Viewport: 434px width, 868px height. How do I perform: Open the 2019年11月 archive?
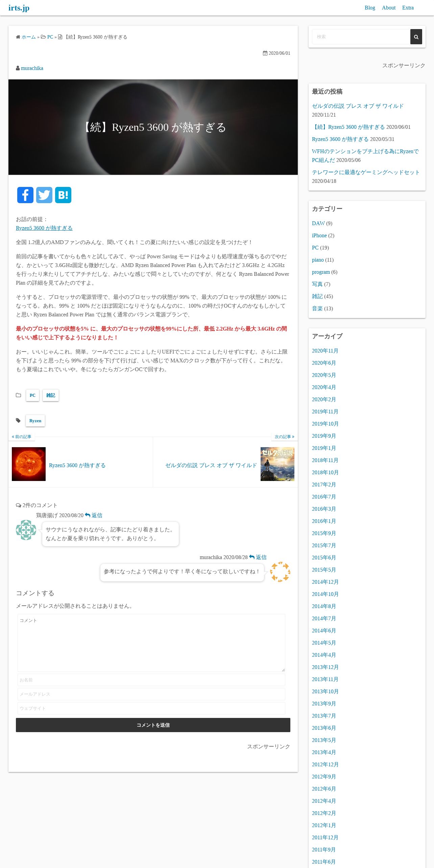pyautogui.click(x=325, y=412)
